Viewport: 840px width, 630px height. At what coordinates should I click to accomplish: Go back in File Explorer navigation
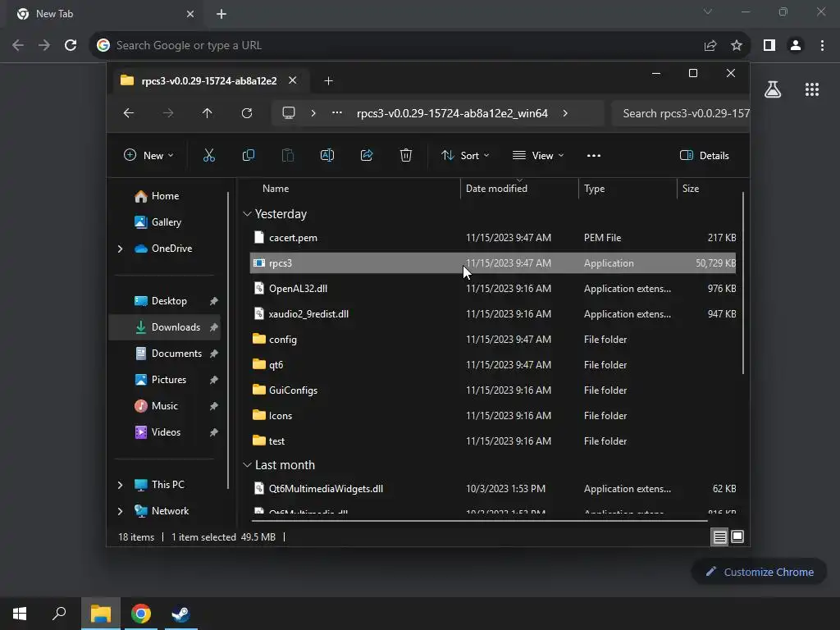[x=129, y=113]
